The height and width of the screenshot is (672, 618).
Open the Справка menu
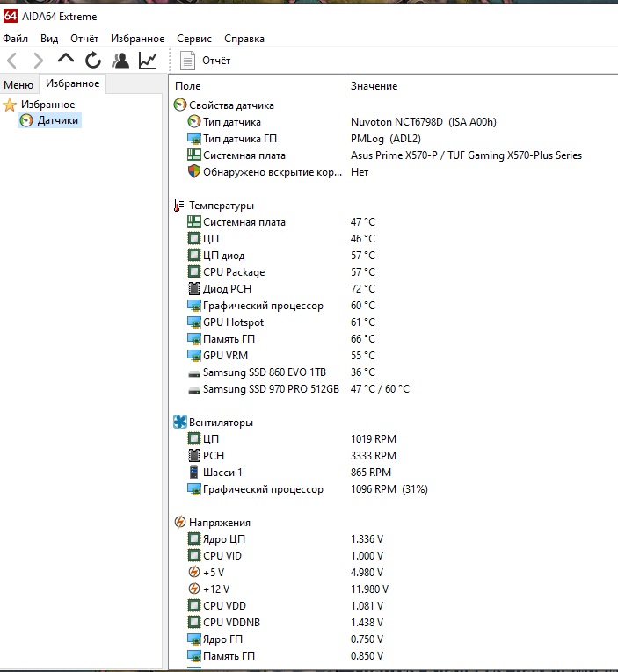[x=244, y=39]
